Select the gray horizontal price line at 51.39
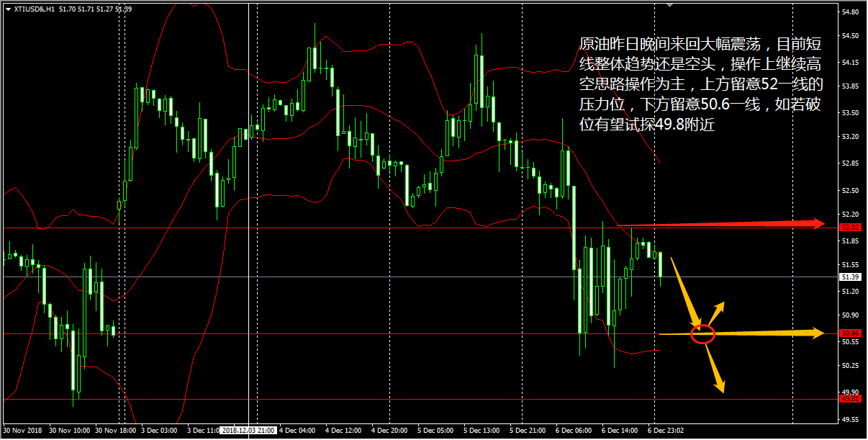The image size is (868, 440). 420,277
